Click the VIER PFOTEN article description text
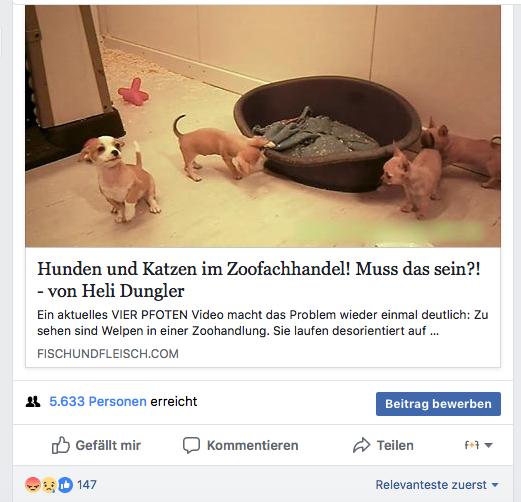 click(263, 323)
